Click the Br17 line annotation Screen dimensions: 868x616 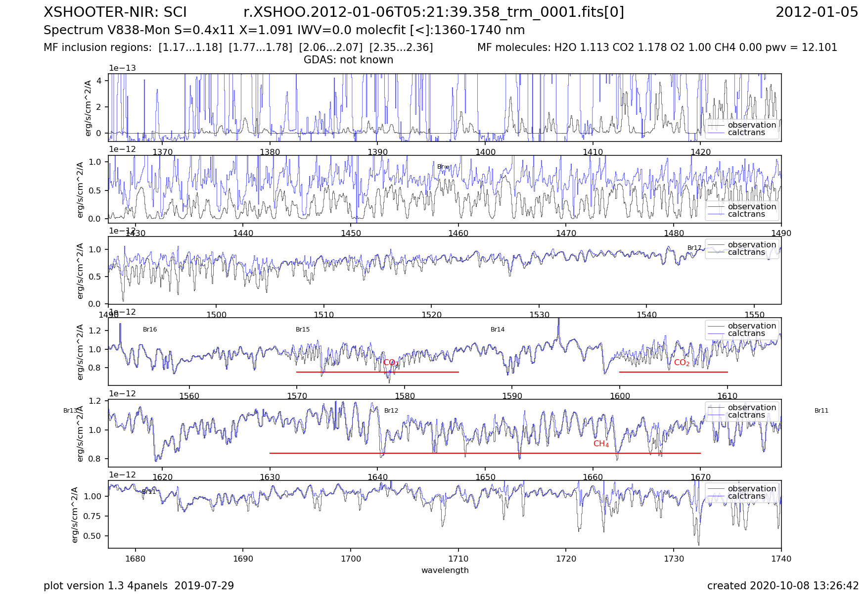click(694, 248)
